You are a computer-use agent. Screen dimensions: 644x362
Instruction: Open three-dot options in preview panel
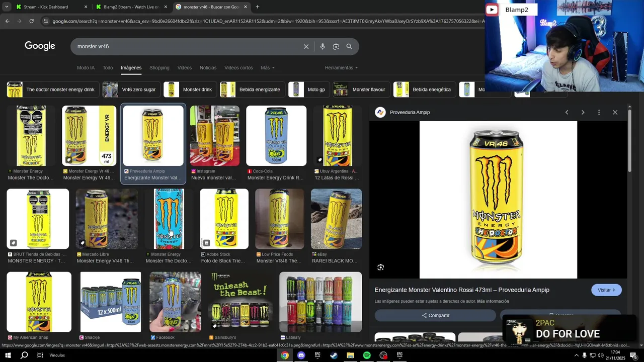click(599, 112)
